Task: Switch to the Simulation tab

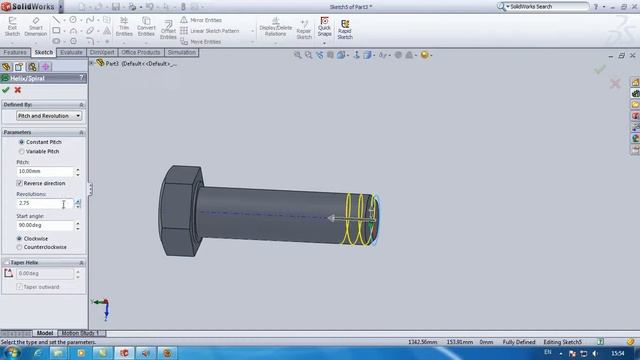Action: click(182, 52)
